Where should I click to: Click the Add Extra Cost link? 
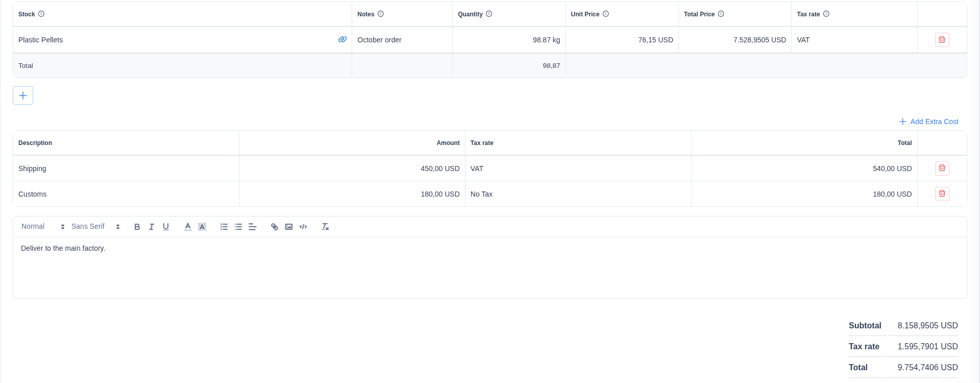pyautogui.click(x=928, y=122)
